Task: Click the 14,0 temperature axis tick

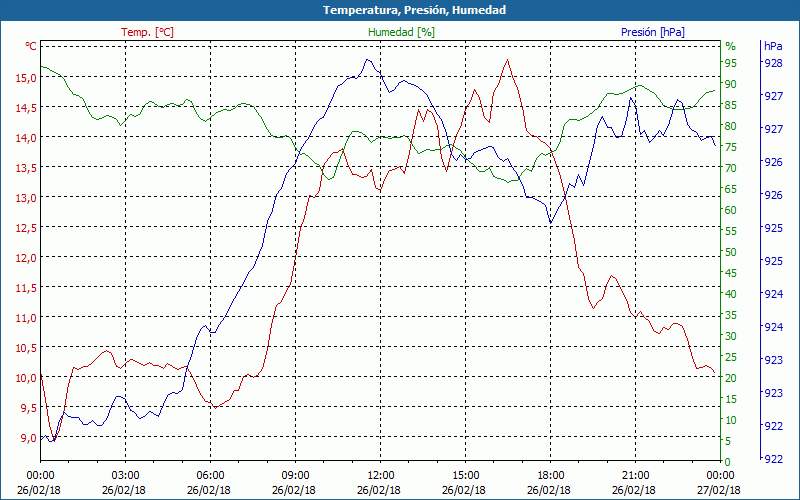Action: pyautogui.click(x=27, y=138)
